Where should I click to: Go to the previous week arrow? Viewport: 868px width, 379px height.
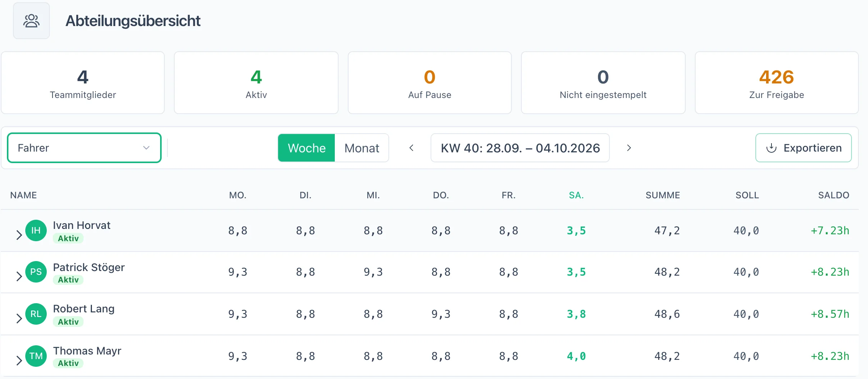tap(411, 148)
